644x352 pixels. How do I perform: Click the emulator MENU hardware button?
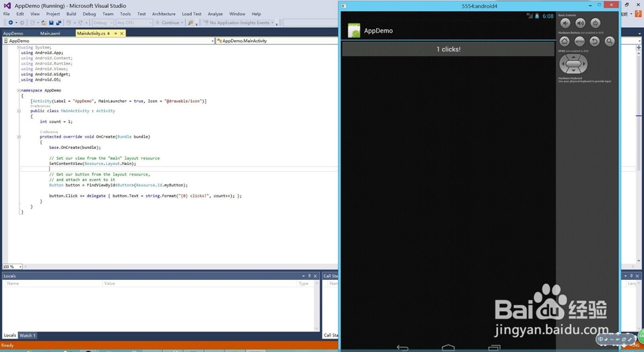click(580, 41)
